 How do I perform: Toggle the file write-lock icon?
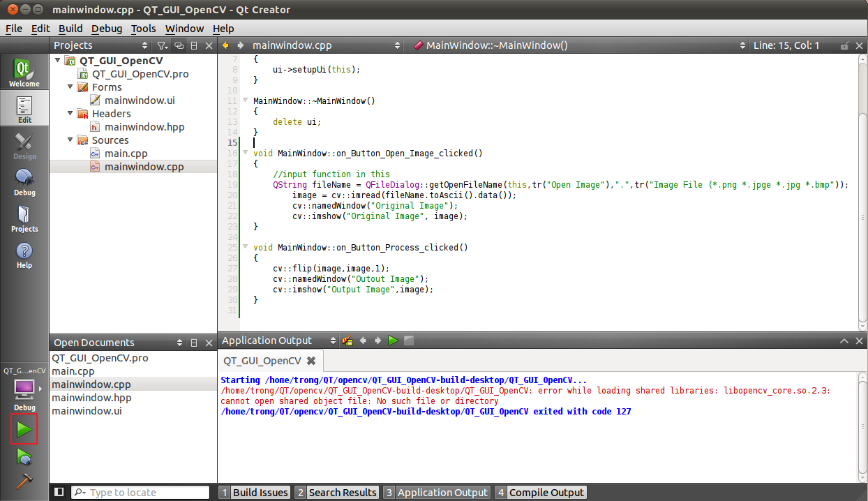point(845,45)
